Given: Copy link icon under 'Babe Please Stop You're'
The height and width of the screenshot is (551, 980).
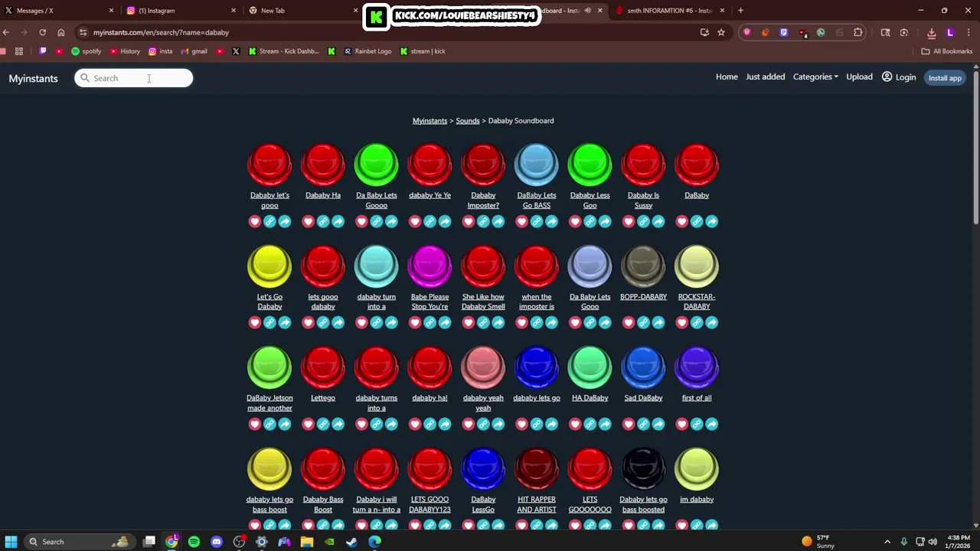Looking at the screenshot, I should click(430, 322).
